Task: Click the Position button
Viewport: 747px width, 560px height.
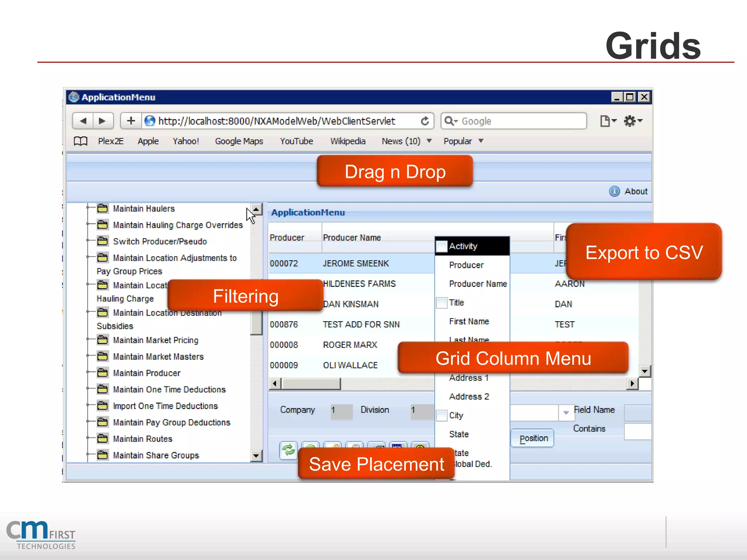Action: [533, 438]
